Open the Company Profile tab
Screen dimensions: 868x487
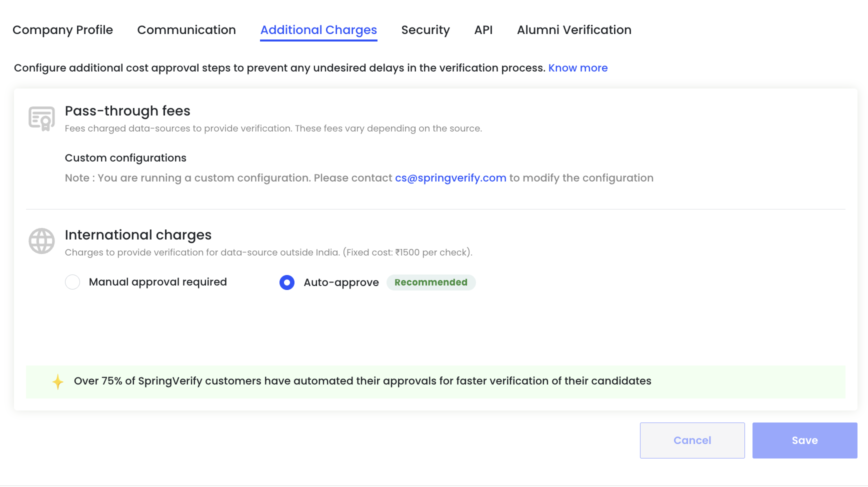62,30
